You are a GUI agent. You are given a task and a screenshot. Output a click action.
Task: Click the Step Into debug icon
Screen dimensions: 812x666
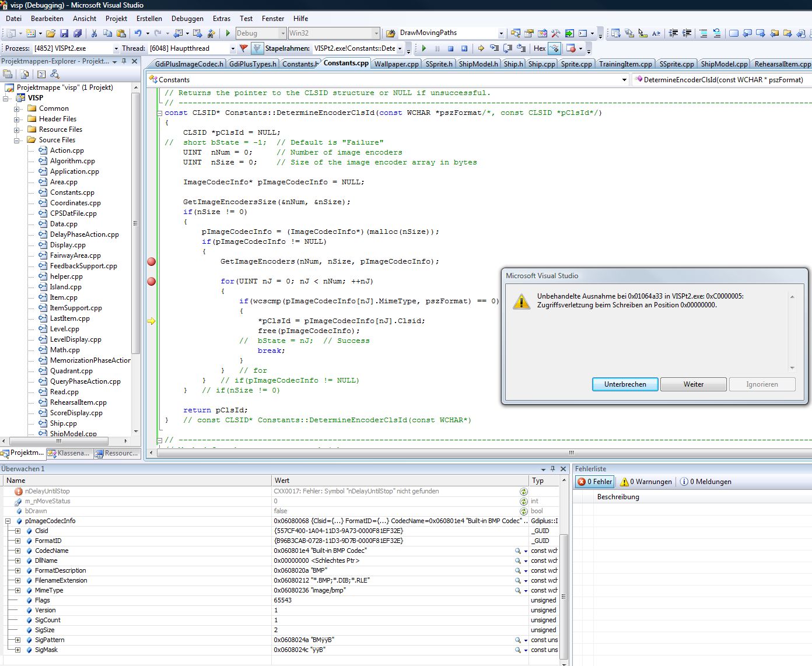coord(494,48)
